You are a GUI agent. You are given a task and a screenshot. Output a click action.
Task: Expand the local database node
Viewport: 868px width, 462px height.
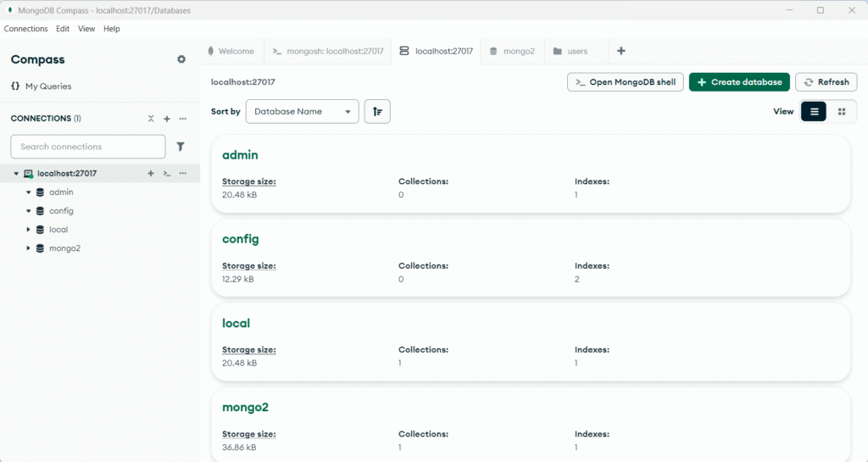(28, 230)
